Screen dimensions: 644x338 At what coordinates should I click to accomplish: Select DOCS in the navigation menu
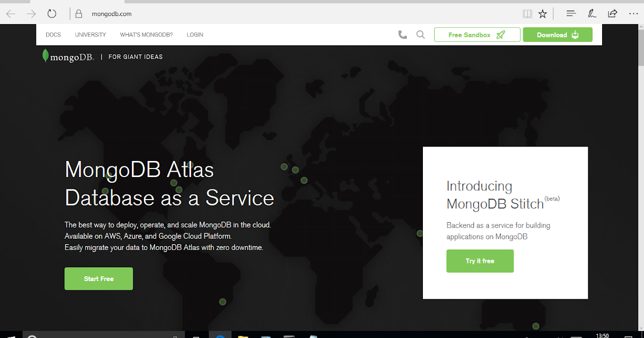pyautogui.click(x=53, y=34)
